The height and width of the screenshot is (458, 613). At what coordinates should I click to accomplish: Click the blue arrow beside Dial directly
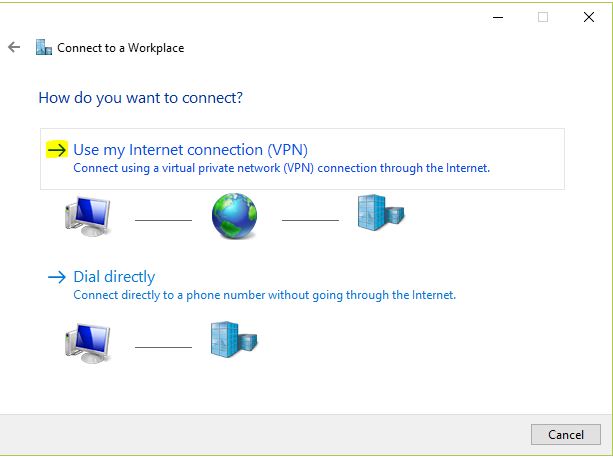(57, 277)
